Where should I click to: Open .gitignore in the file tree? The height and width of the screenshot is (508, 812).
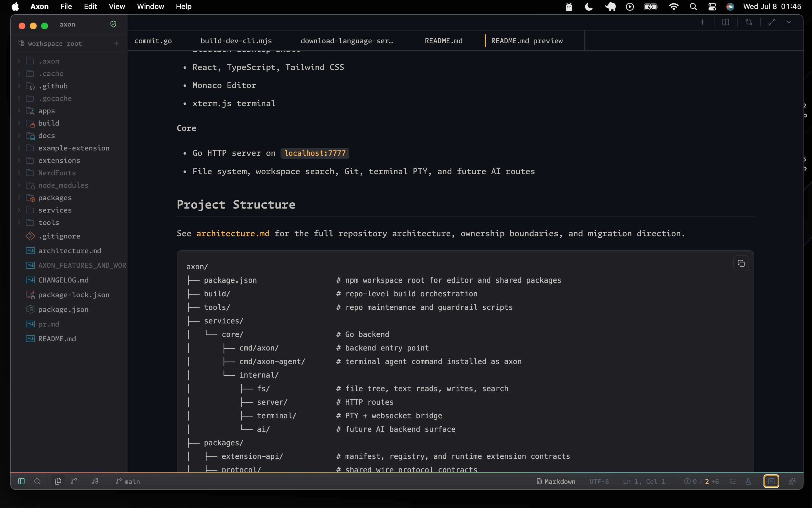pyautogui.click(x=69, y=236)
